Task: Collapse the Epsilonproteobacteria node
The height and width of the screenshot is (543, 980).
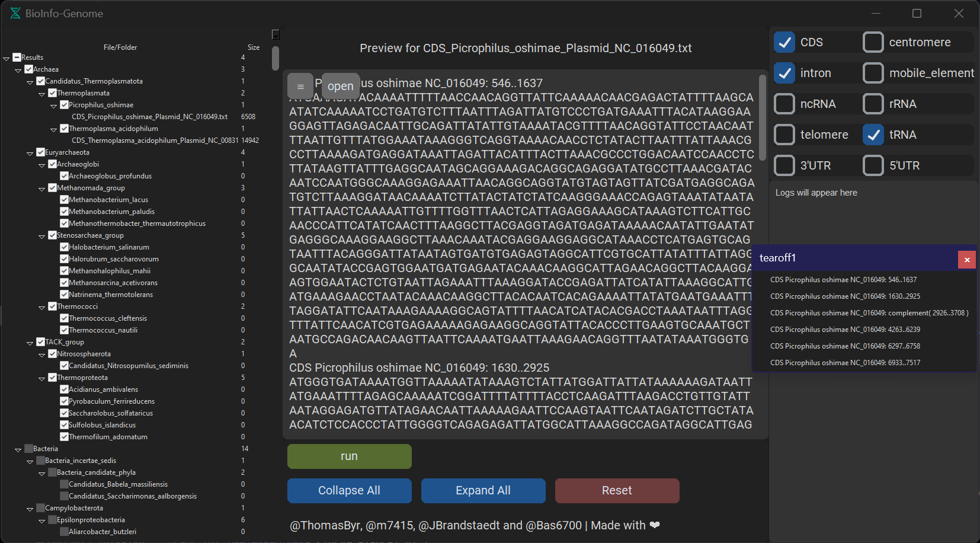Action: 42,520
